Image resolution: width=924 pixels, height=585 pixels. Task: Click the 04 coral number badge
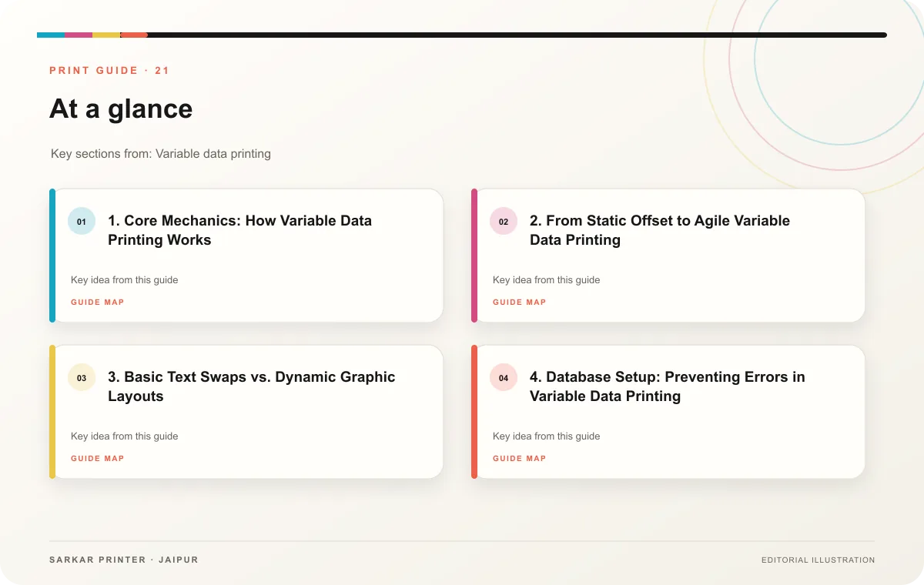pyautogui.click(x=504, y=378)
